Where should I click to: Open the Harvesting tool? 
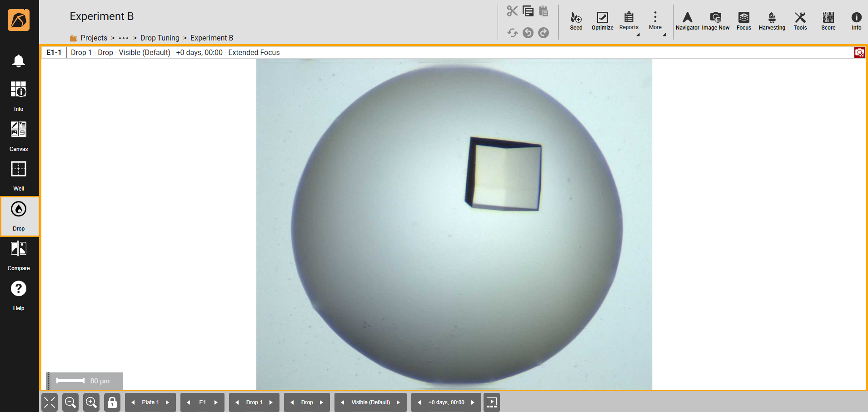(x=772, y=21)
